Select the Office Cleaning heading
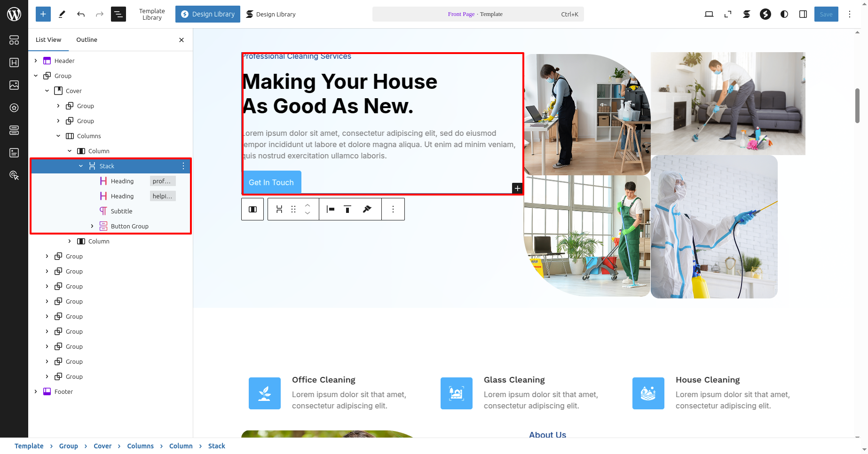868x454 pixels. [324, 380]
